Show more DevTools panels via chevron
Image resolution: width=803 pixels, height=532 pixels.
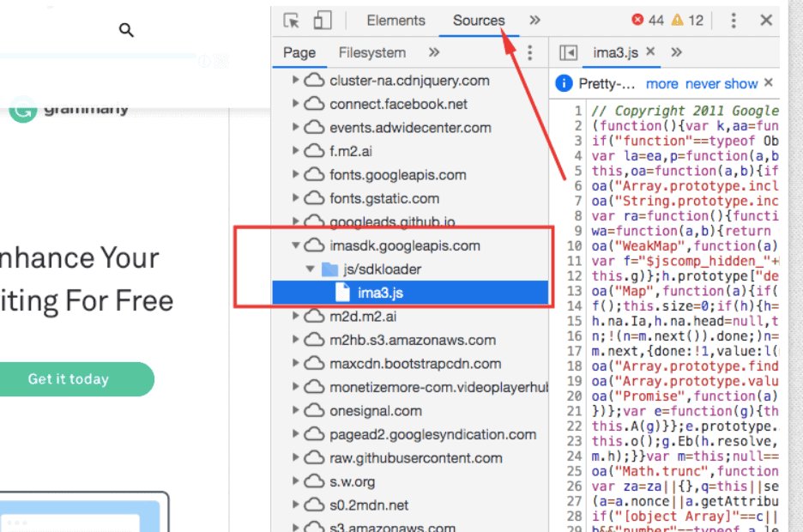[534, 21]
